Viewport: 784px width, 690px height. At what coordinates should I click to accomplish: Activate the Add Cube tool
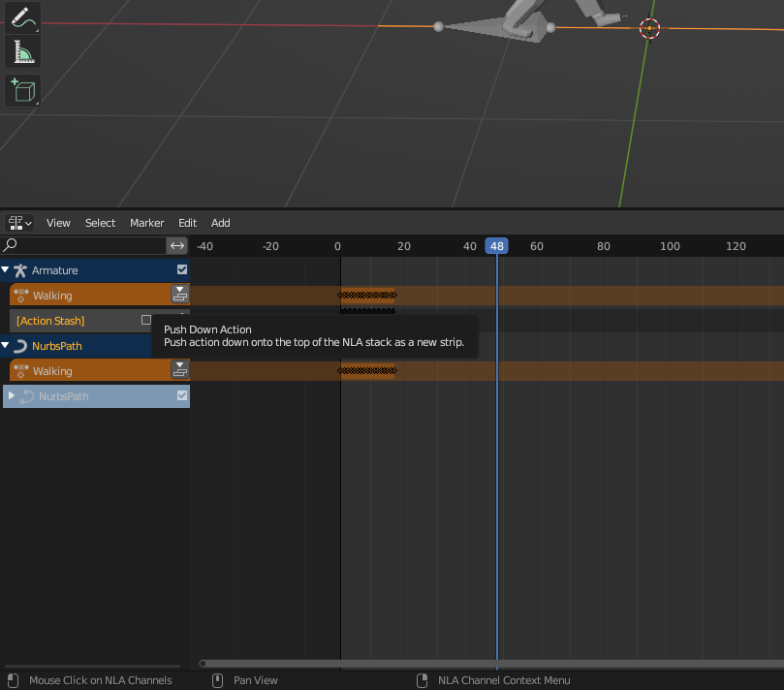[x=23, y=90]
